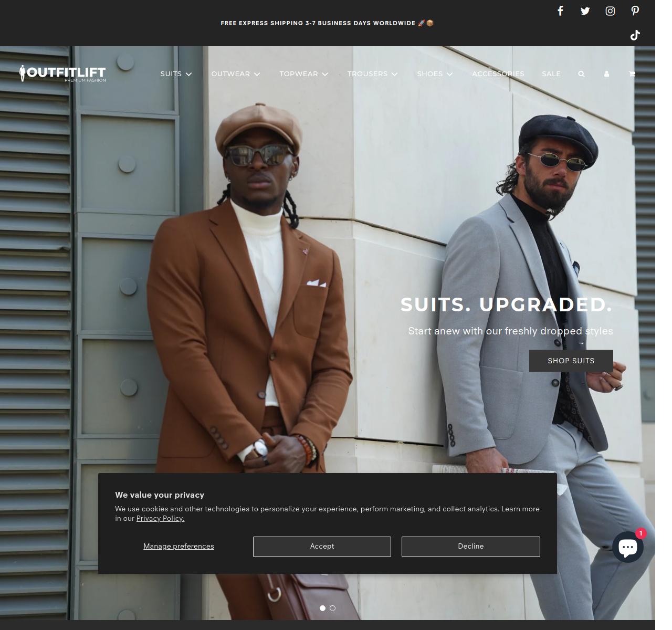This screenshot has height=630, width=672.
Task: Open the account user icon
Action: pos(606,74)
